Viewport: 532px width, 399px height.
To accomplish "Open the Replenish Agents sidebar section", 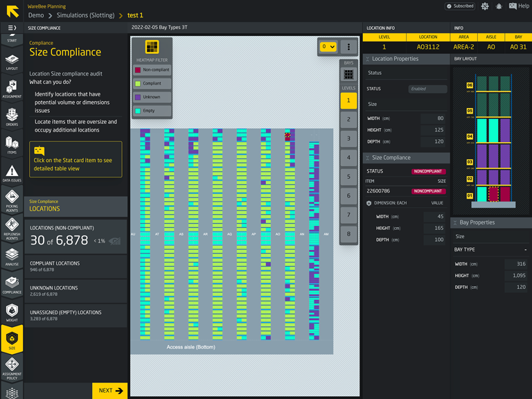I will tap(12, 229).
